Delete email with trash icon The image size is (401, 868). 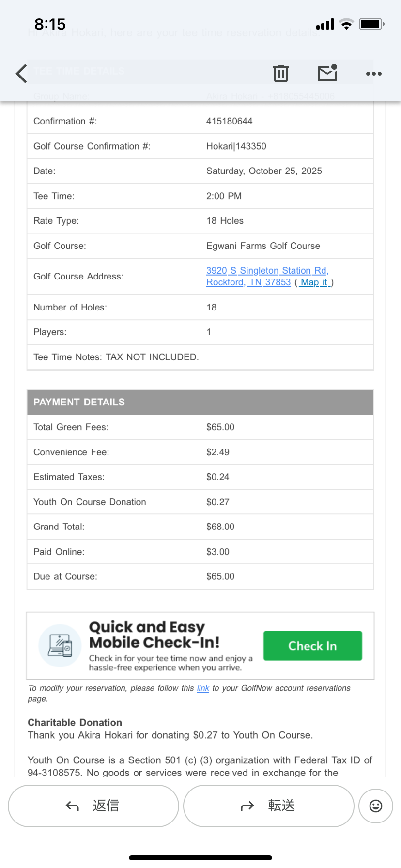coord(281,73)
